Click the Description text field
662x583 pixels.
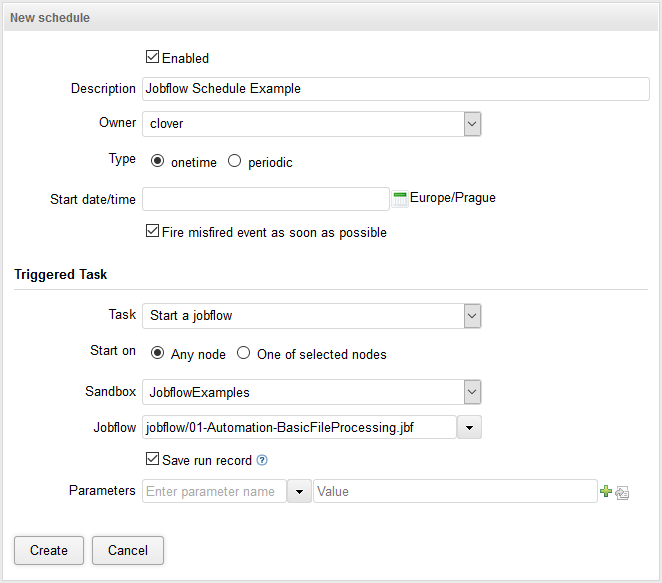tap(396, 89)
